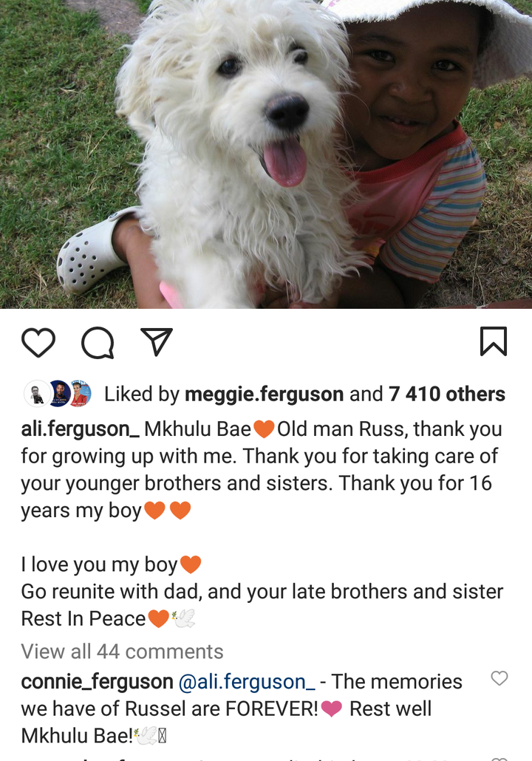Tap the third liker avatar in red
Viewport: 532px width, 761px height.
[80, 394]
